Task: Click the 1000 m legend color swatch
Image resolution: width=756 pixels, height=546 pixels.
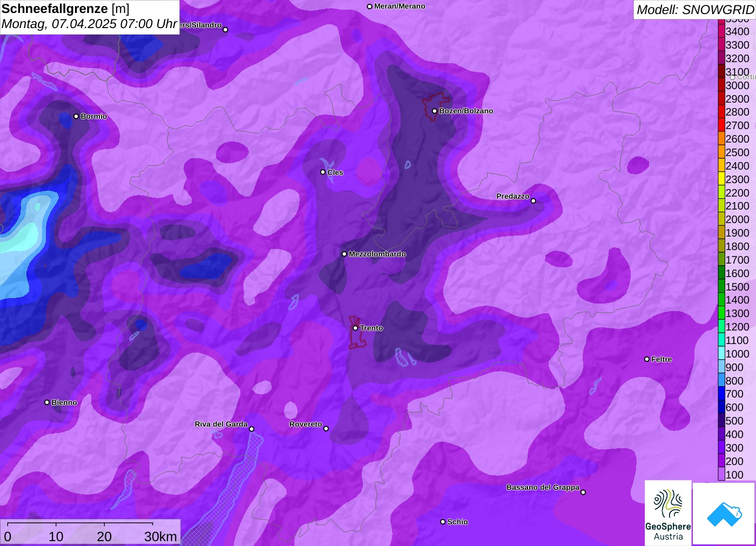Action: [x=721, y=354]
